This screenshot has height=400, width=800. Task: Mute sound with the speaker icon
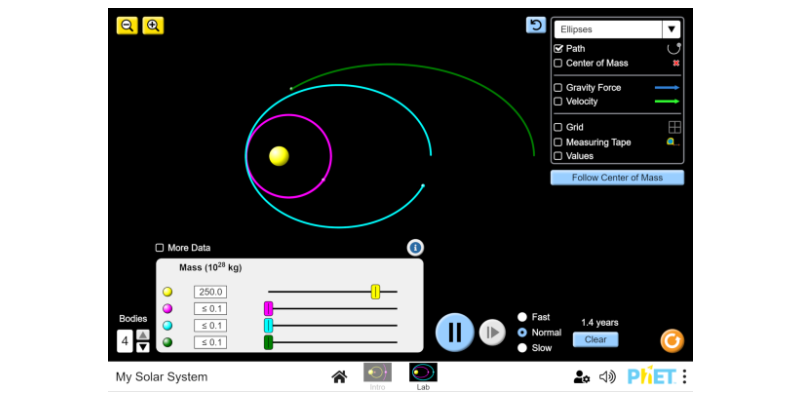pos(607,377)
